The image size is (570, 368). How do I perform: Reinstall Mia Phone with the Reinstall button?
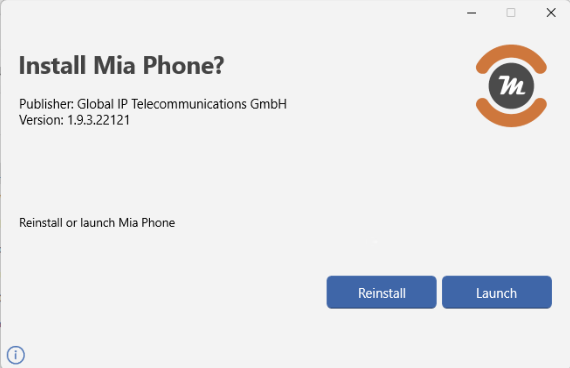click(x=381, y=292)
